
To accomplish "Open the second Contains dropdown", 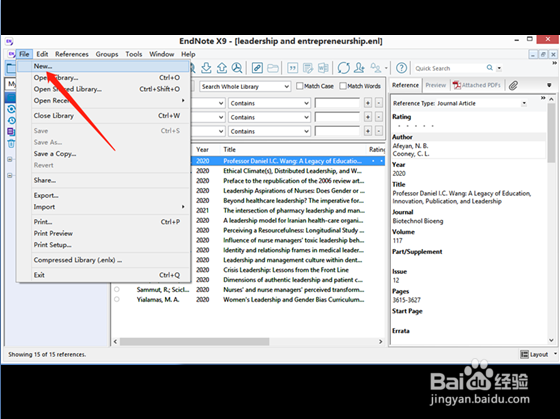I will click(269, 117).
